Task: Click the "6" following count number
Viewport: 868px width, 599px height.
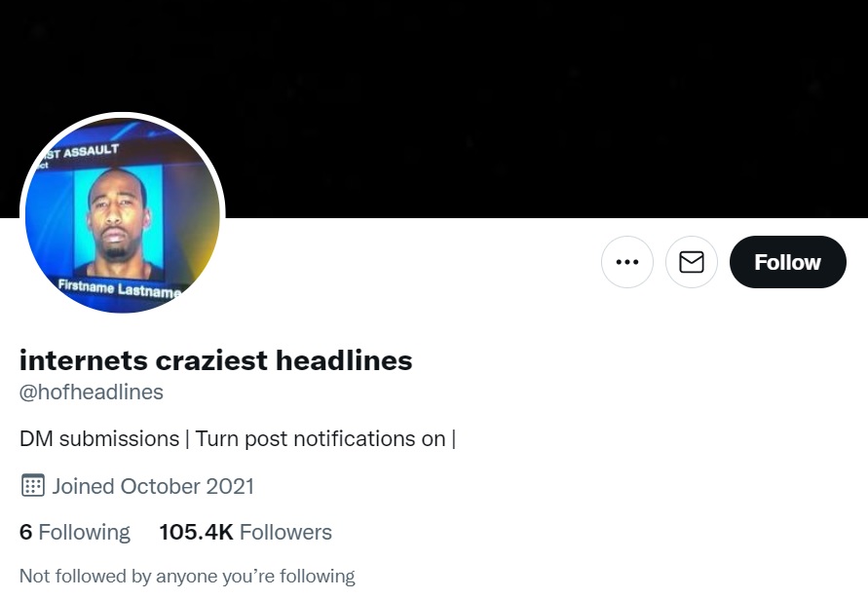Action: (x=26, y=532)
